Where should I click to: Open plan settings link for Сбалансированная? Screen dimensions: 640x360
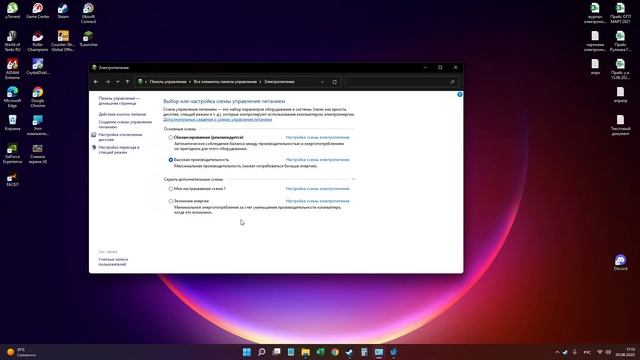(x=318, y=138)
